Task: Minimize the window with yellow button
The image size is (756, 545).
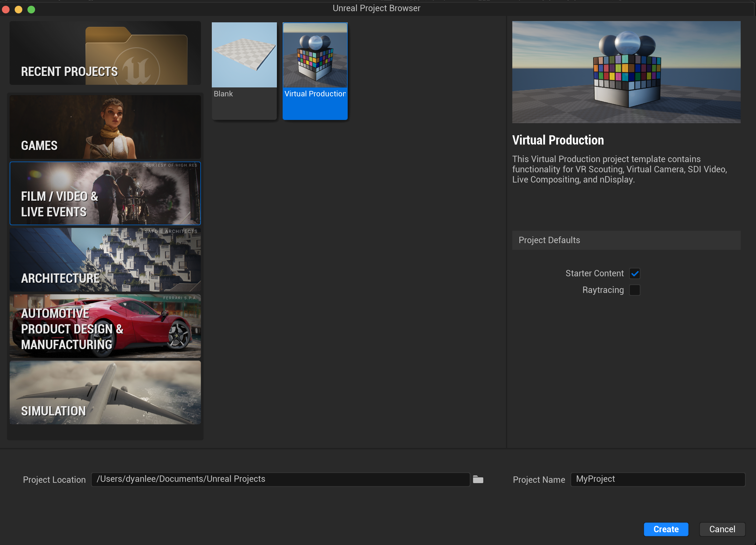Action: [18, 9]
